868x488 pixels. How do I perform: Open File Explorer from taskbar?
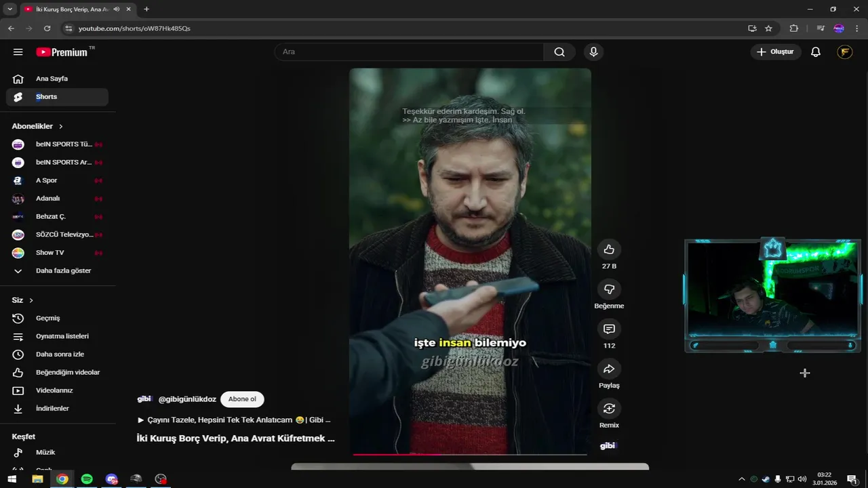[x=37, y=479]
